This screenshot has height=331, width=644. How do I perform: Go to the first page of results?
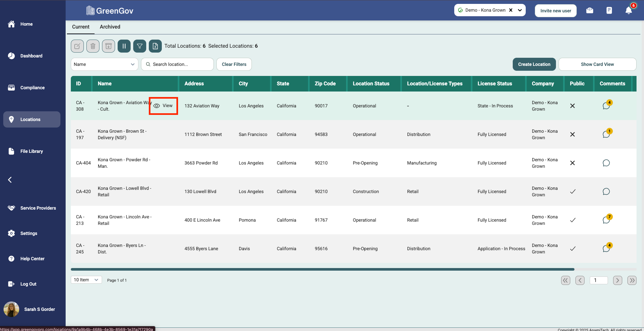[x=566, y=280]
